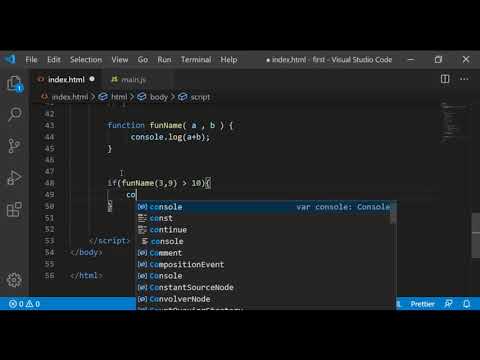Select the CompositionEvent suggestion

(x=263, y=264)
